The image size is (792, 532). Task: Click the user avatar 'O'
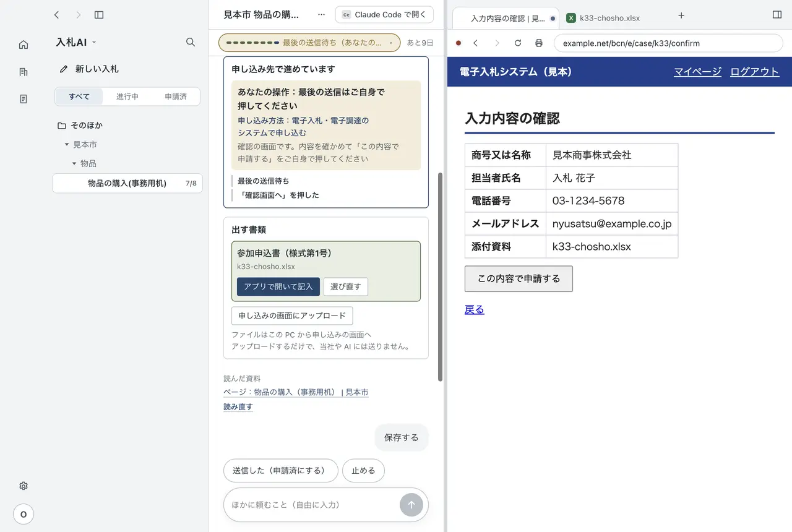[24, 514]
